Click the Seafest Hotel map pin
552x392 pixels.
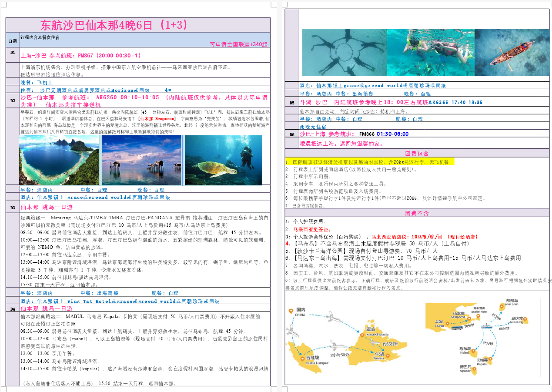(x=479, y=316)
